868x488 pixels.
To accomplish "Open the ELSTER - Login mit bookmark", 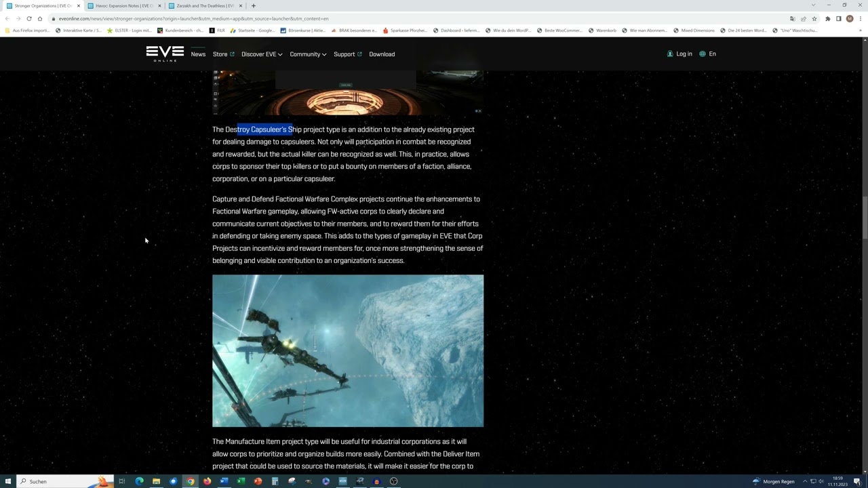I will (129, 30).
